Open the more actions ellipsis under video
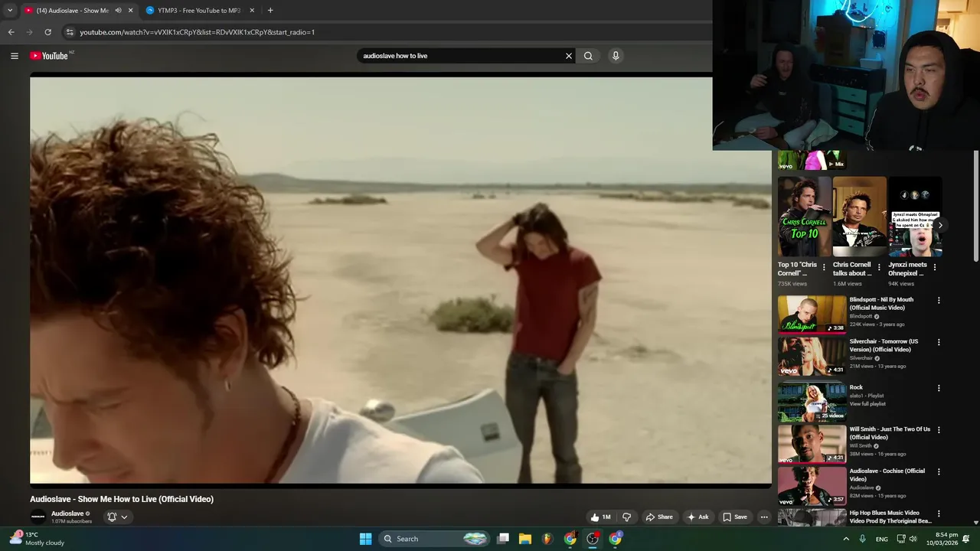Viewport: 980px width, 551px height. coord(764,517)
